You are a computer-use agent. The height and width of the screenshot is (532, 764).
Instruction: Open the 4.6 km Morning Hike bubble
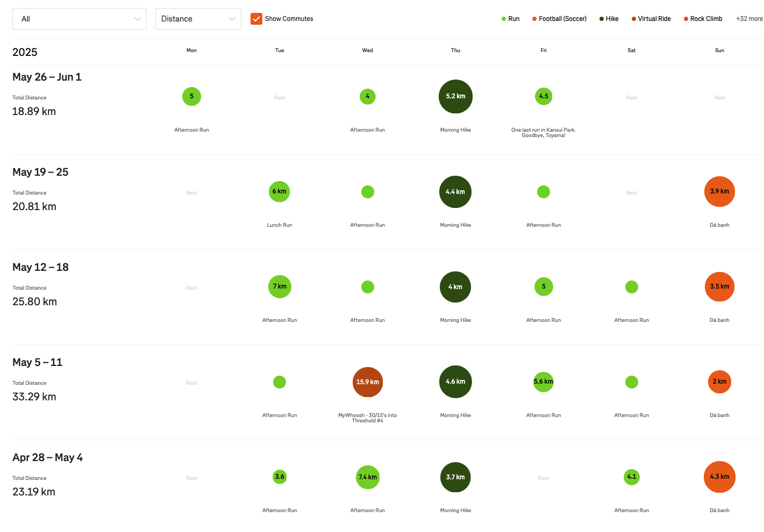coord(455,382)
